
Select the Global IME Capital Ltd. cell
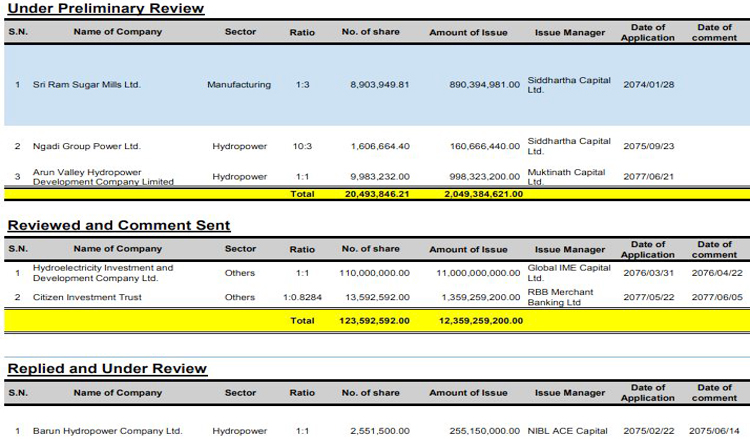pyautogui.click(x=568, y=273)
